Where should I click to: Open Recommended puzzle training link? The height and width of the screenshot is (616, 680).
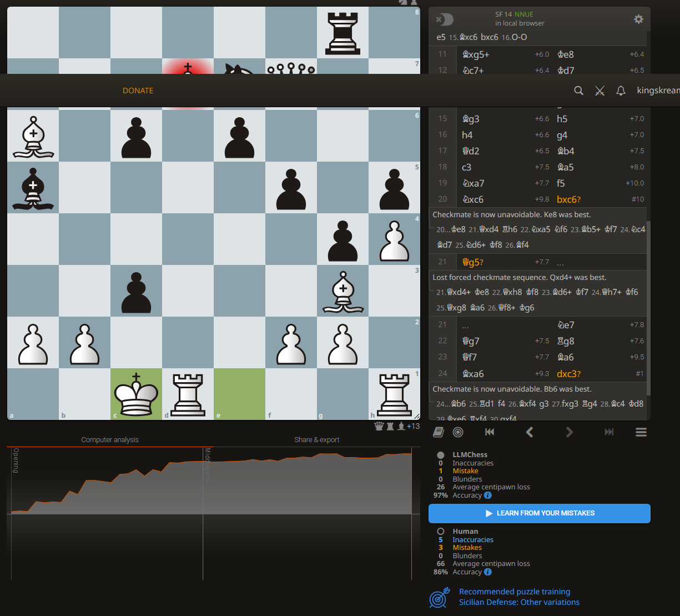pyautogui.click(x=514, y=592)
